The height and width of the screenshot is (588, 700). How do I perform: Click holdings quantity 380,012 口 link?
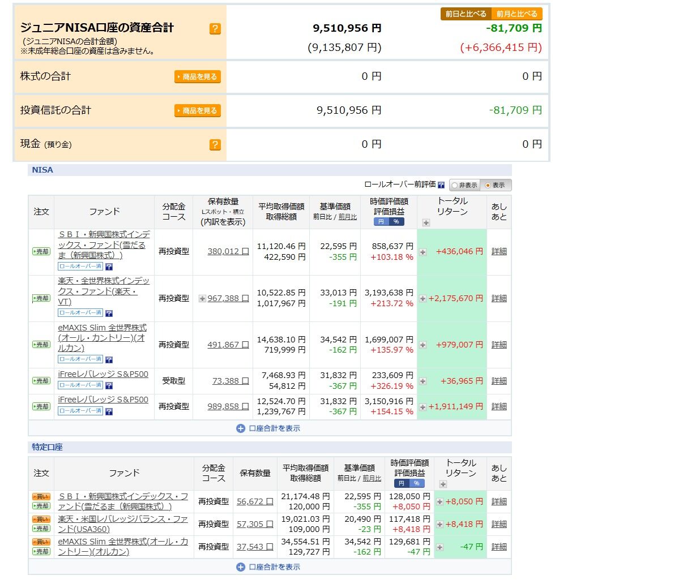tap(228, 251)
